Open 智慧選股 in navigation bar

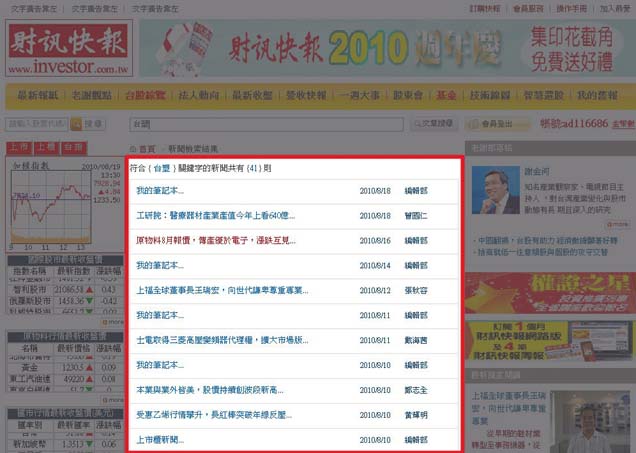[544, 96]
